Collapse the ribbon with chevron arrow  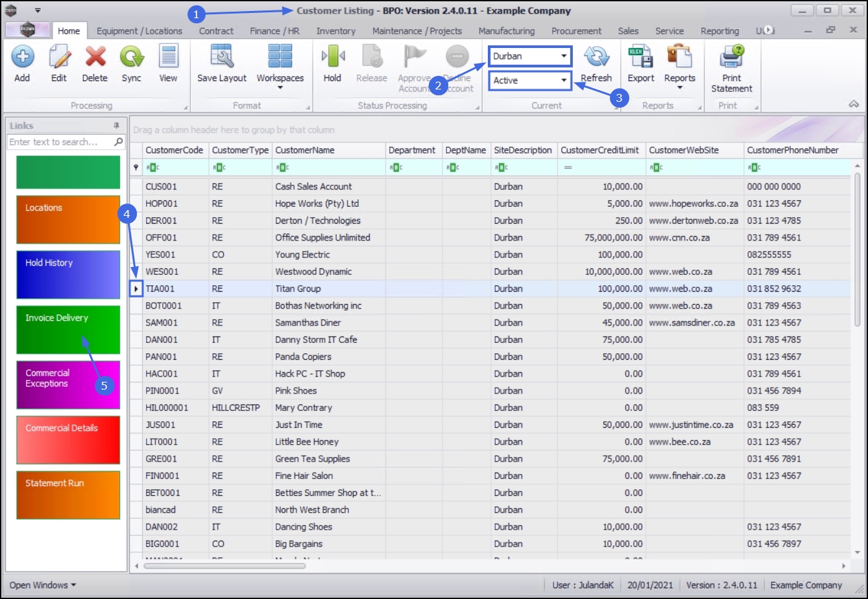point(854,104)
